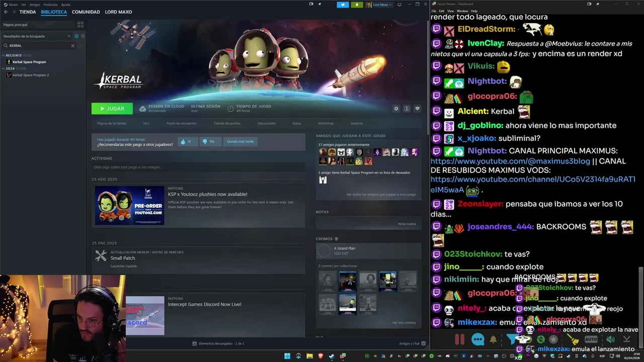Open File menu in Social Stream
This screenshot has width=644, height=362.
pyautogui.click(x=434, y=11)
